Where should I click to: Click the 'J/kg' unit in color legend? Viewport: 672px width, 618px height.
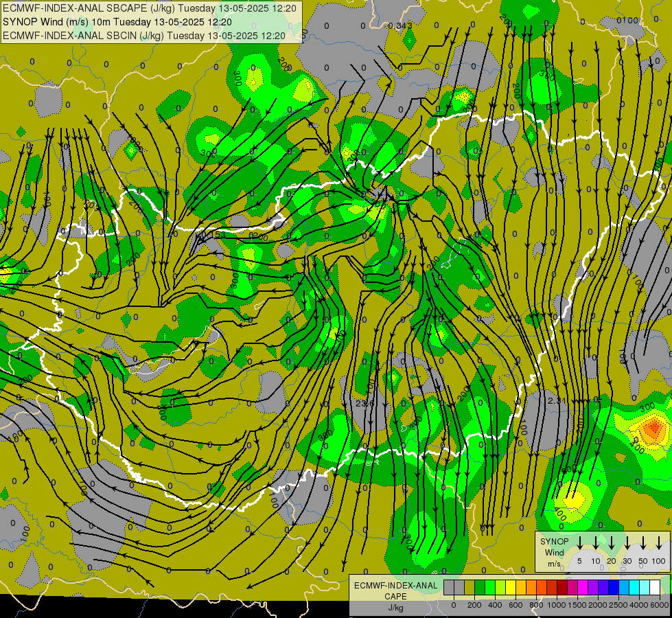[x=395, y=608]
